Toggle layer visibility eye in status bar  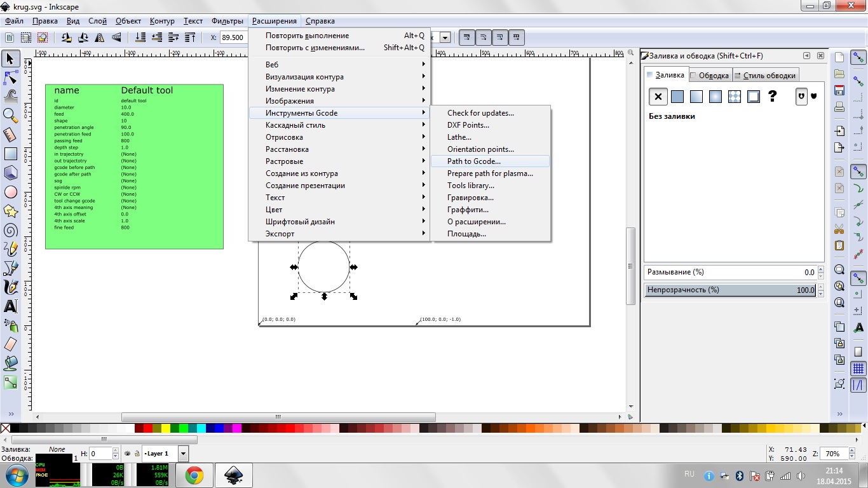pyautogui.click(x=128, y=454)
